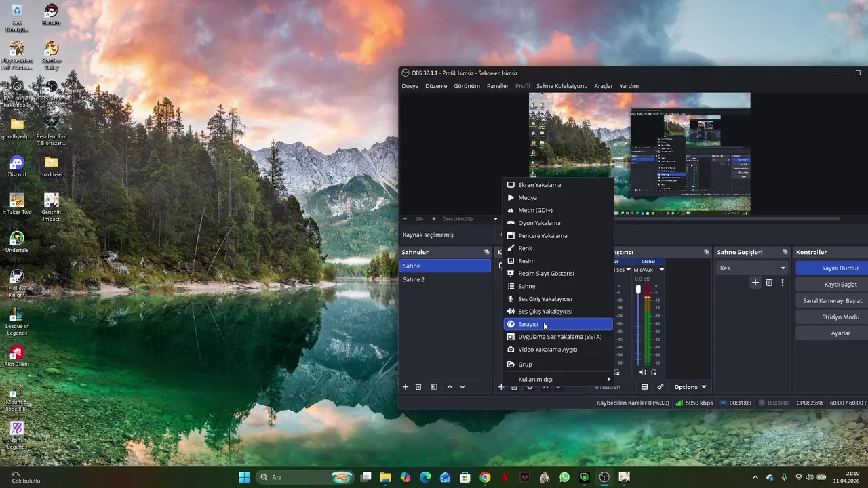
Task: Click the OBS preview canvas thumbnail
Action: coord(639,153)
